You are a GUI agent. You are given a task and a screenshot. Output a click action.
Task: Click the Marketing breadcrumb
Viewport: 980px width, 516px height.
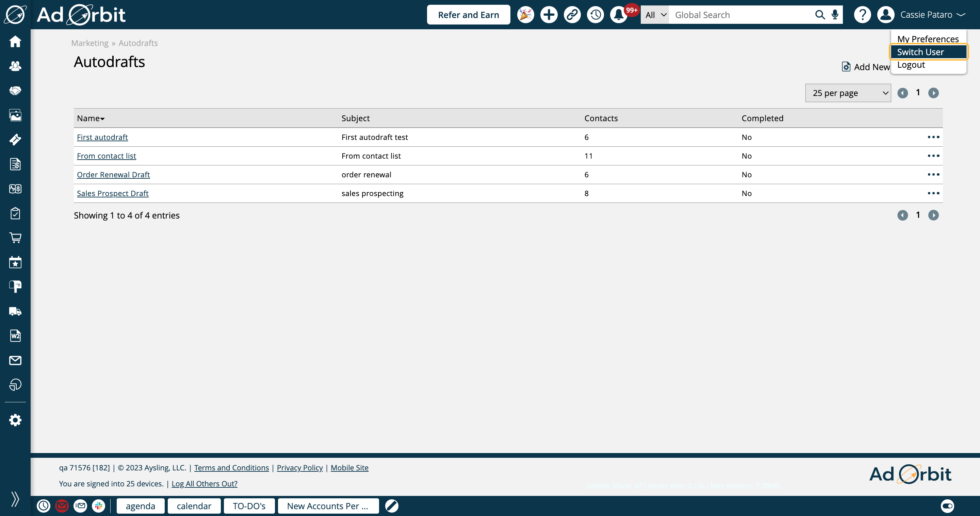point(90,43)
